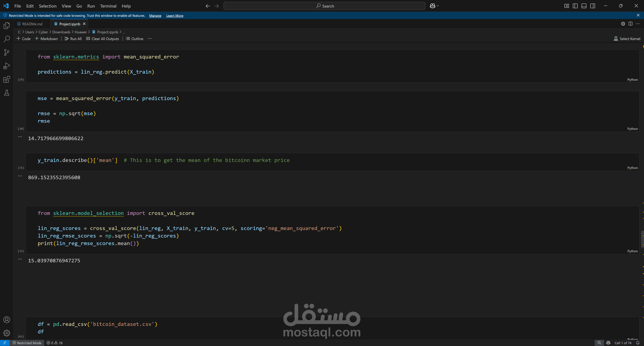Click Run All in notebook toolbar
644x346 pixels.
coord(73,39)
